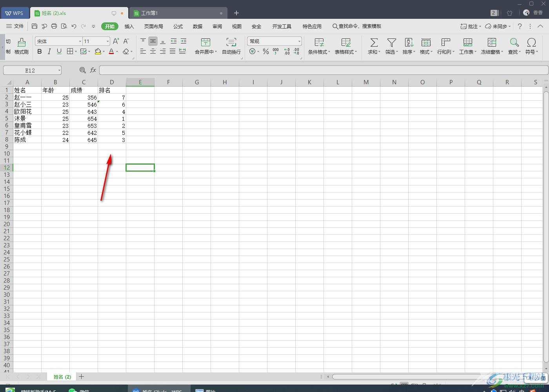Click the 查找命令 search box
Image resolution: width=549 pixels, height=392 pixels.
[357, 26]
